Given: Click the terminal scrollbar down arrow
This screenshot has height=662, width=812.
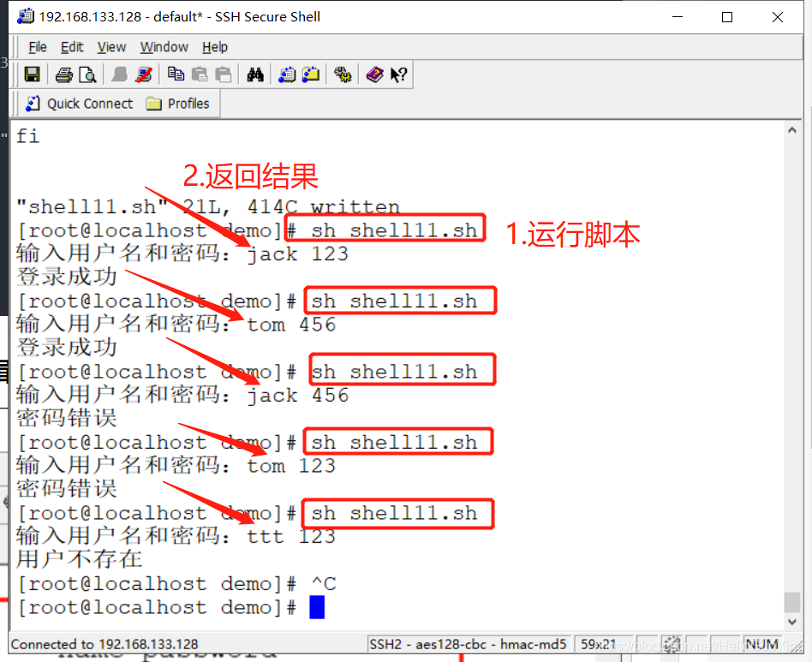Looking at the screenshot, I should 791,622.
